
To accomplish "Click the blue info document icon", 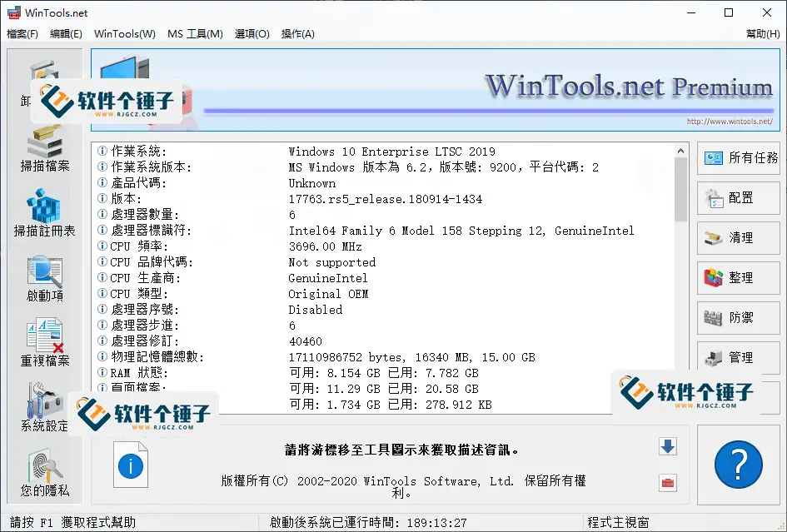I will point(131,465).
